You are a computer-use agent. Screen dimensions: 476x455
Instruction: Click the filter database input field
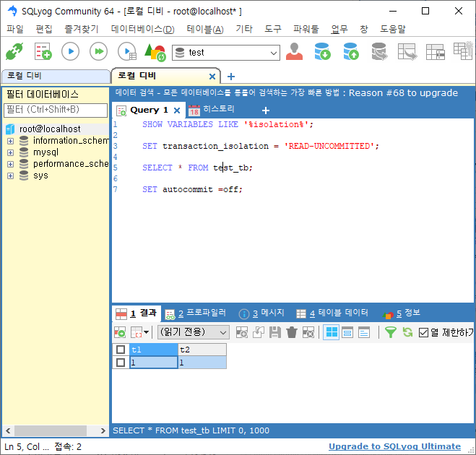point(56,110)
